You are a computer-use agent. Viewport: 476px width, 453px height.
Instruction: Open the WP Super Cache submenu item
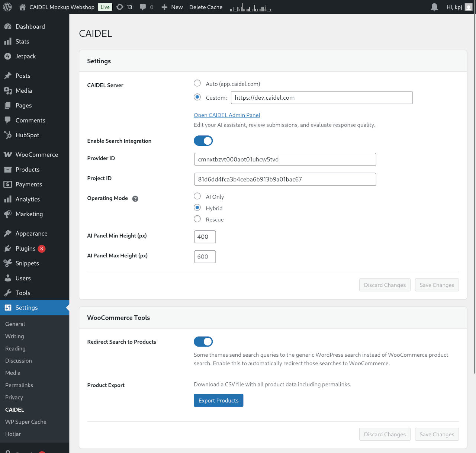click(26, 422)
